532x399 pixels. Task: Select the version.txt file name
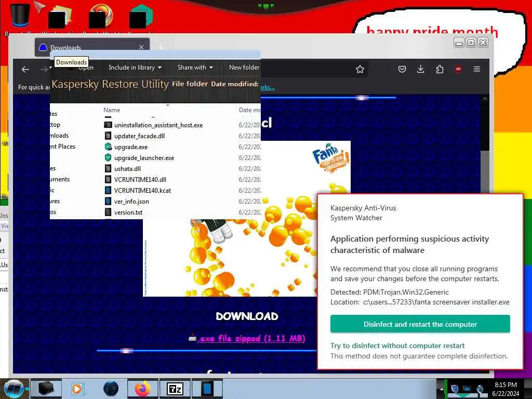[128, 212]
